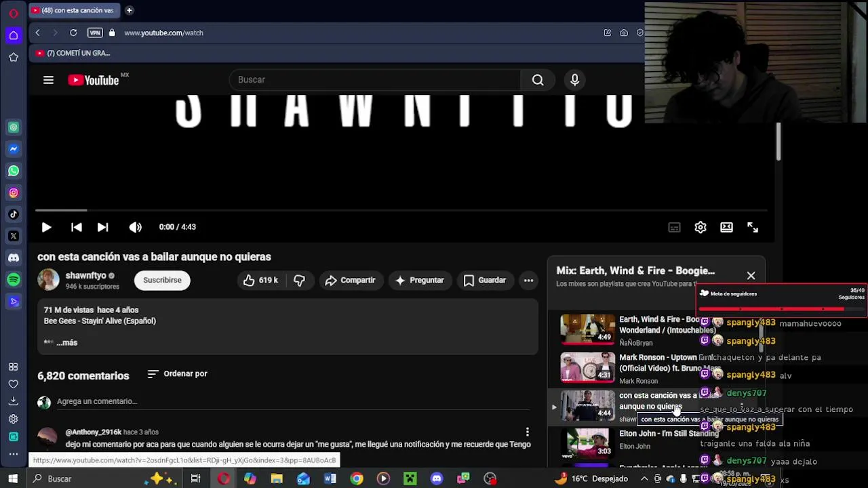
Task: Open the Windows Start menu
Action: (13, 479)
